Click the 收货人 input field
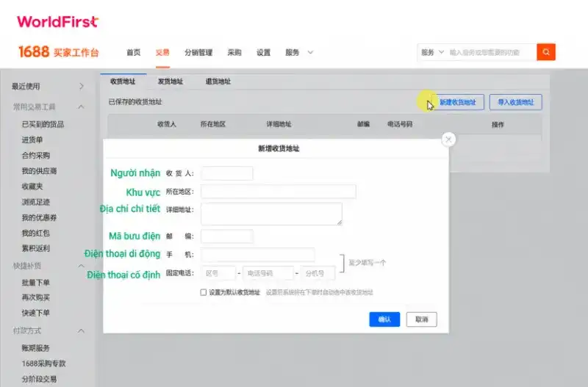The height and width of the screenshot is (387, 588). coord(227,173)
